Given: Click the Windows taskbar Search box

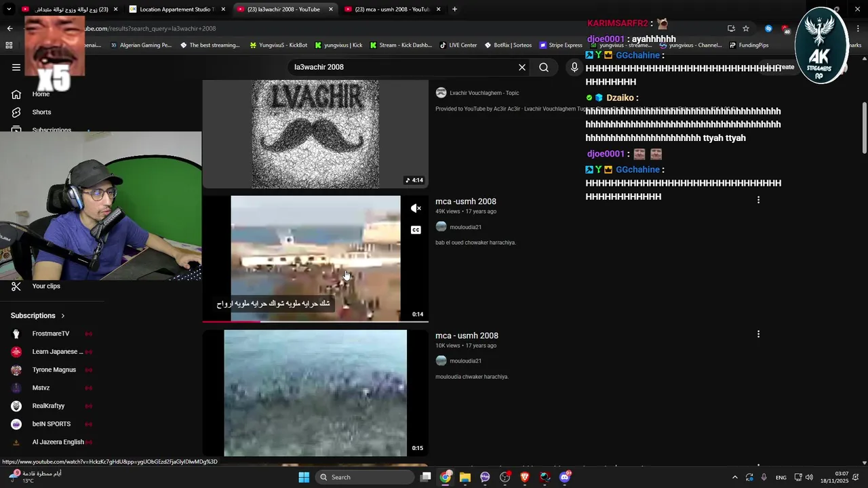Looking at the screenshot, I should (366, 477).
